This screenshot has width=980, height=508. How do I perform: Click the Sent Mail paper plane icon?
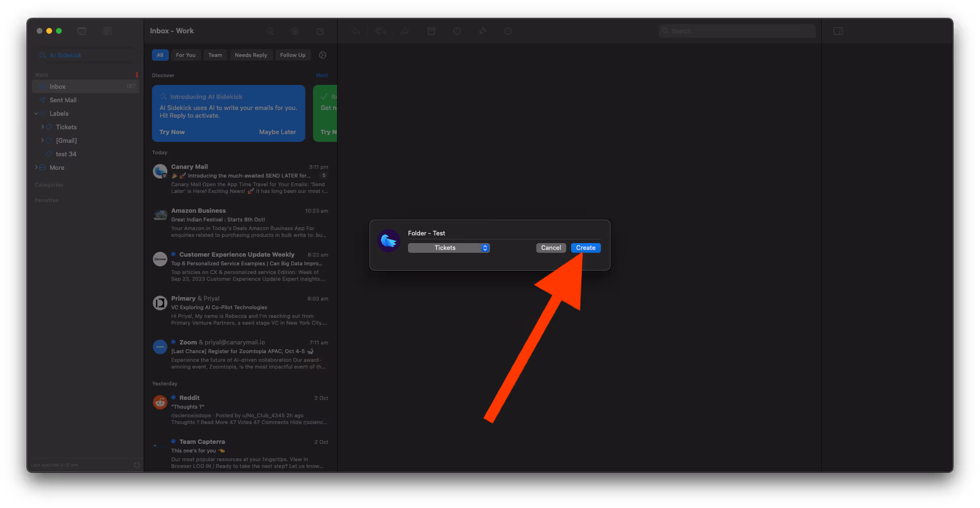point(42,100)
